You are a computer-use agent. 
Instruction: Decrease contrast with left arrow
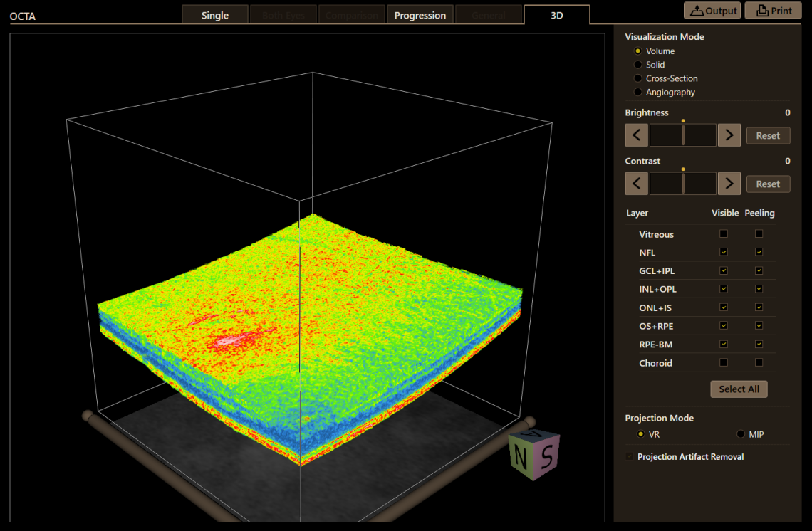point(636,184)
